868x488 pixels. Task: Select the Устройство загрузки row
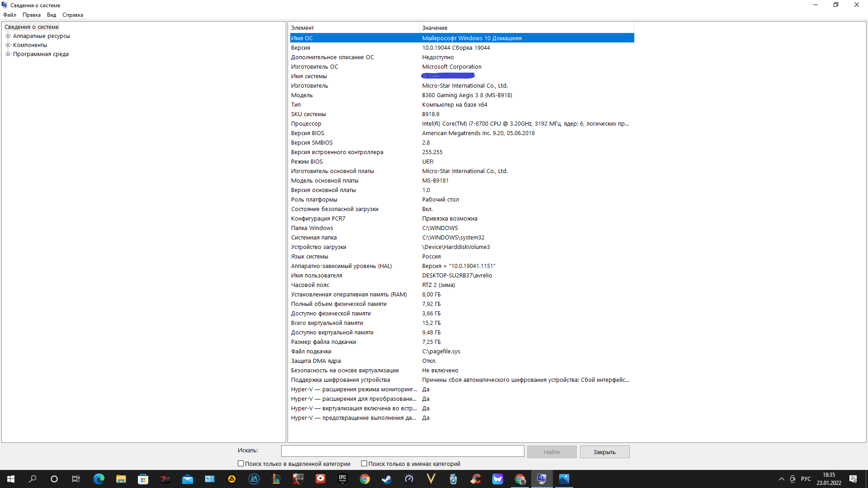click(462, 247)
